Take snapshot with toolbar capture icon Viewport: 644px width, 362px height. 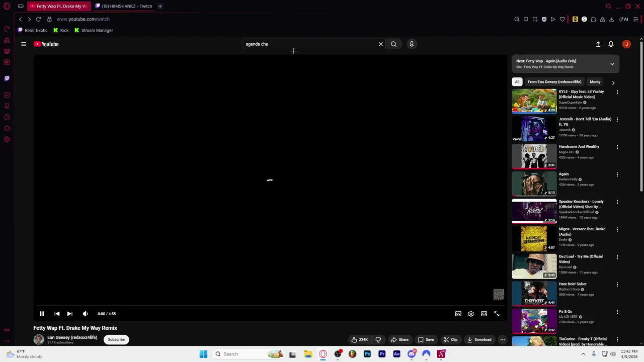(x=535, y=19)
